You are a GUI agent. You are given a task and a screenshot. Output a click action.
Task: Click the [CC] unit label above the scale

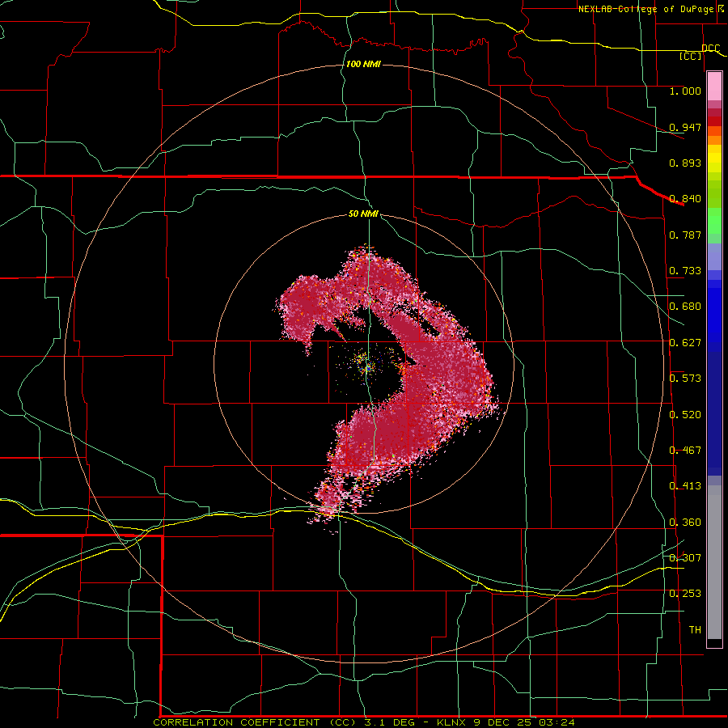[x=691, y=56]
